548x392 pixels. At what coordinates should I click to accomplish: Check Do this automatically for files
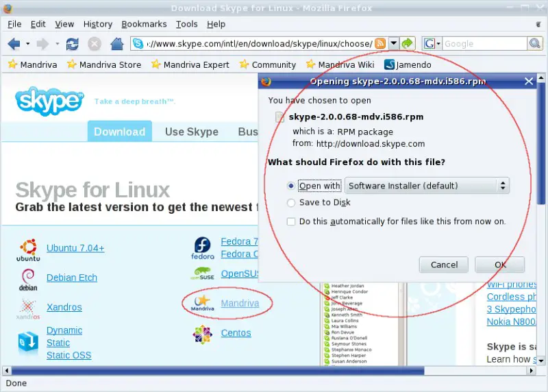[290, 221]
